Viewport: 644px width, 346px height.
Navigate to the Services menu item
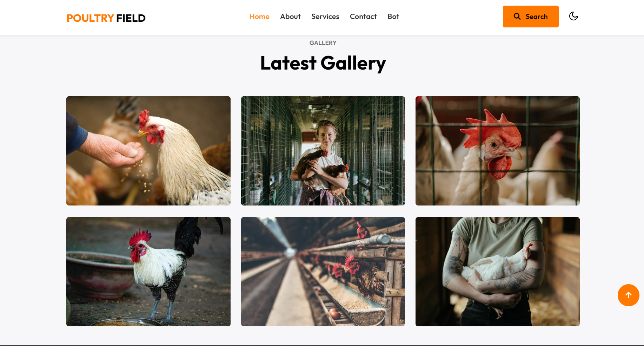click(x=325, y=17)
